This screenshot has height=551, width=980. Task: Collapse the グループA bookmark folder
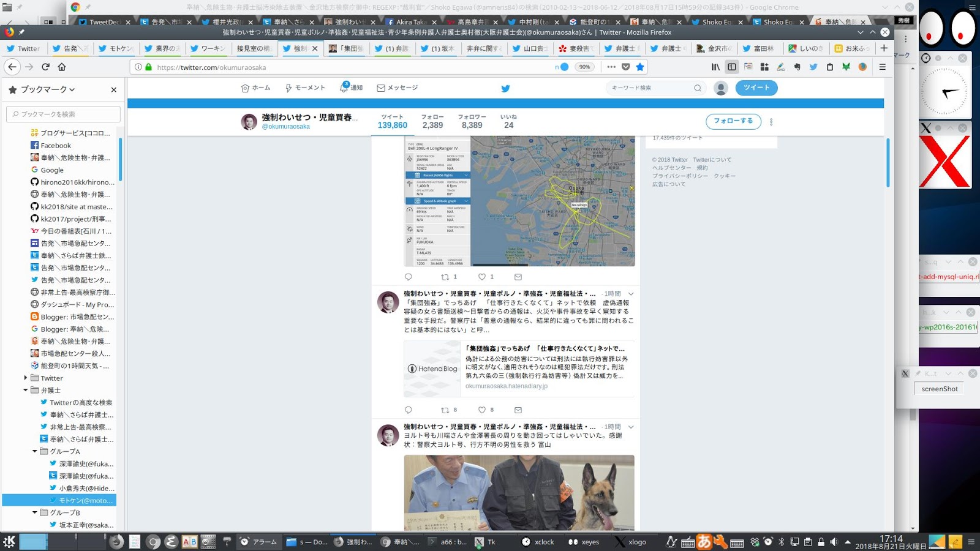click(34, 451)
